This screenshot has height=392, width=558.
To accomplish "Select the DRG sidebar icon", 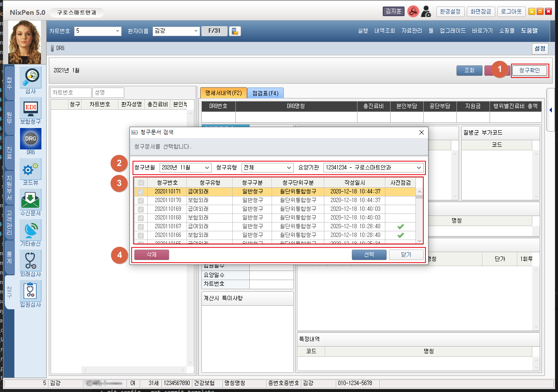I will (31, 139).
